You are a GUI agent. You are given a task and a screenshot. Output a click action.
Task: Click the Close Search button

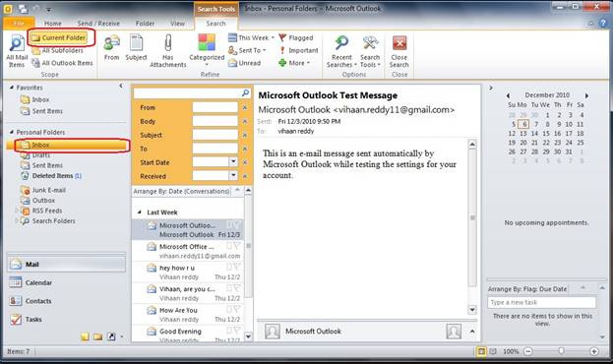tap(399, 51)
